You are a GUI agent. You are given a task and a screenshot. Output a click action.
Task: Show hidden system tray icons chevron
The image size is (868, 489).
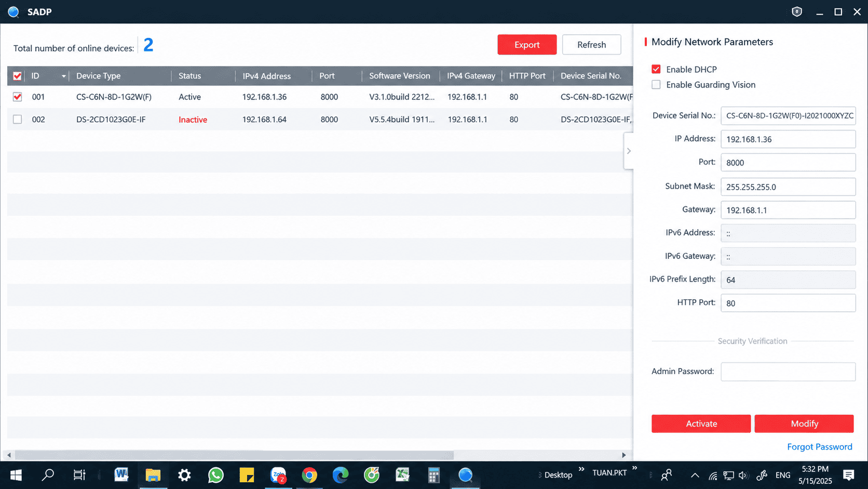pyautogui.click(x=695, y=475)
